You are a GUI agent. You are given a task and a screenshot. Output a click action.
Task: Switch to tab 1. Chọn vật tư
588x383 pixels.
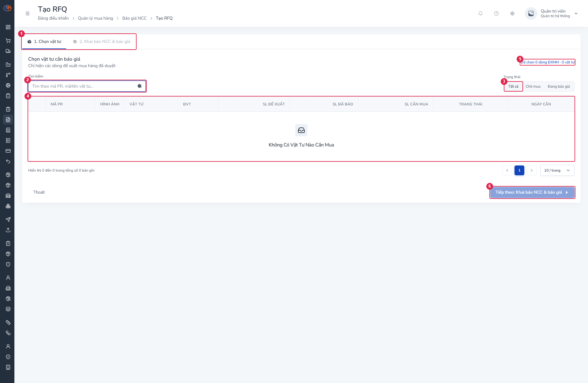(x=44, y=41)
